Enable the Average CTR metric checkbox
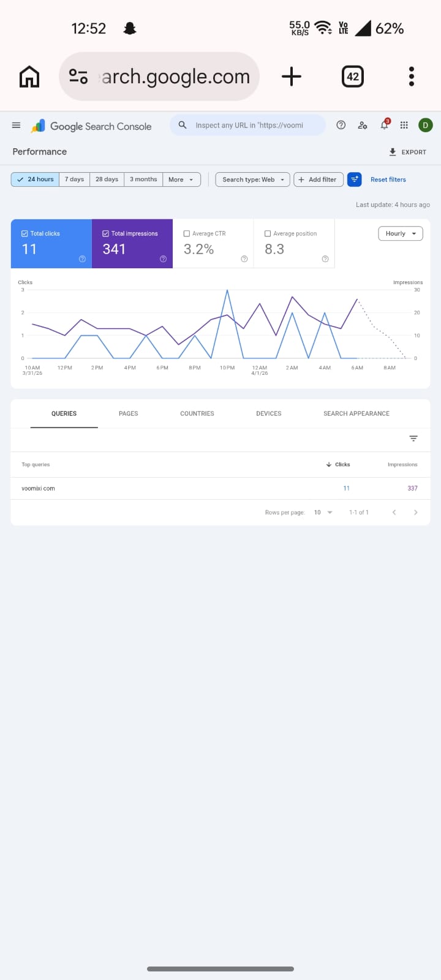The height and width of the screenshot is (980, 441). coord(187,233)
